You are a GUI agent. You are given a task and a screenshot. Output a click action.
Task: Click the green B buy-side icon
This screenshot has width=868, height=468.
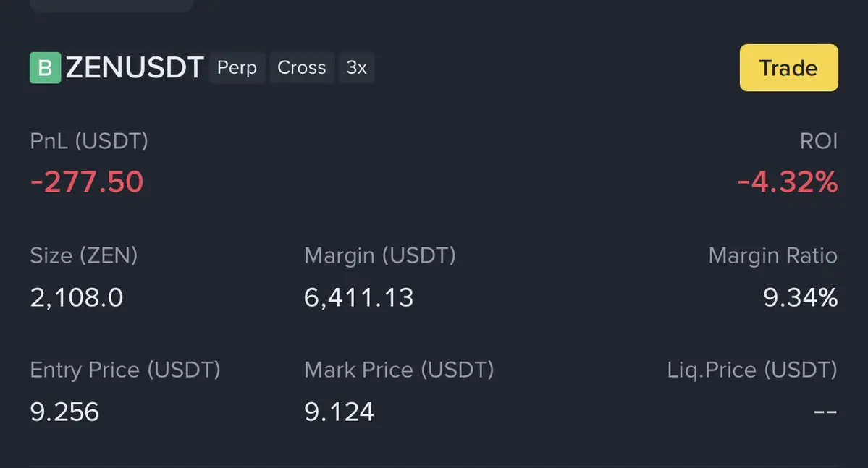pyautogui.click(x=45, y=68)
